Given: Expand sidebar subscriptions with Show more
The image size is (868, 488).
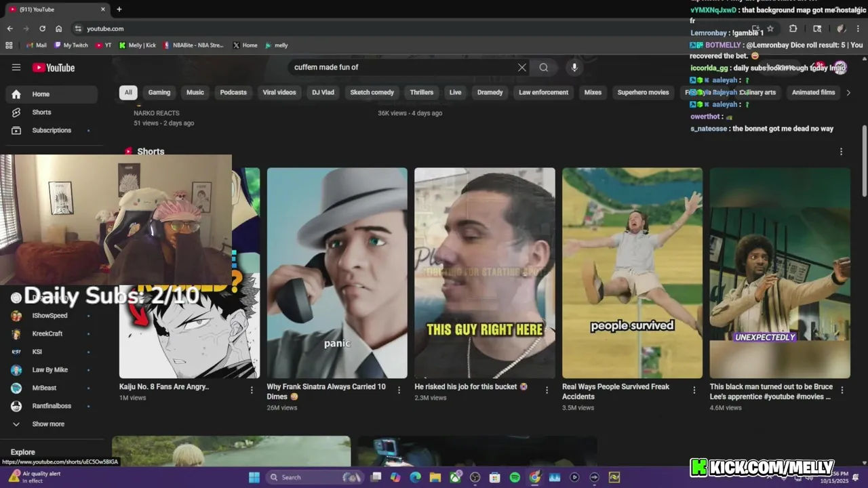Looking at the screenshot, I should [x=52, y=424].
